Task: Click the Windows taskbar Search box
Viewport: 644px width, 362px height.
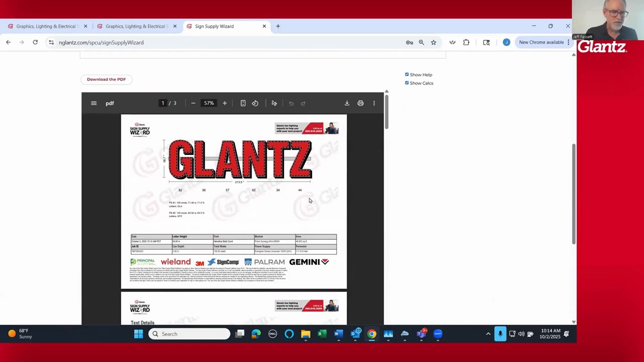Action: pos(189,334)
